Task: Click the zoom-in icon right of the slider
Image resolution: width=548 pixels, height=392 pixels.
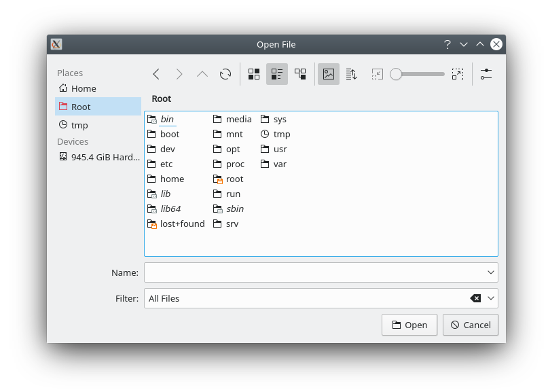Action: (x=458, y=74)
